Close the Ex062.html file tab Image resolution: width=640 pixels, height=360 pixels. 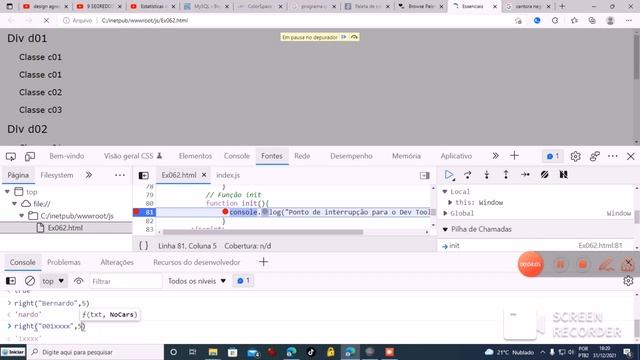coord(204,175)
